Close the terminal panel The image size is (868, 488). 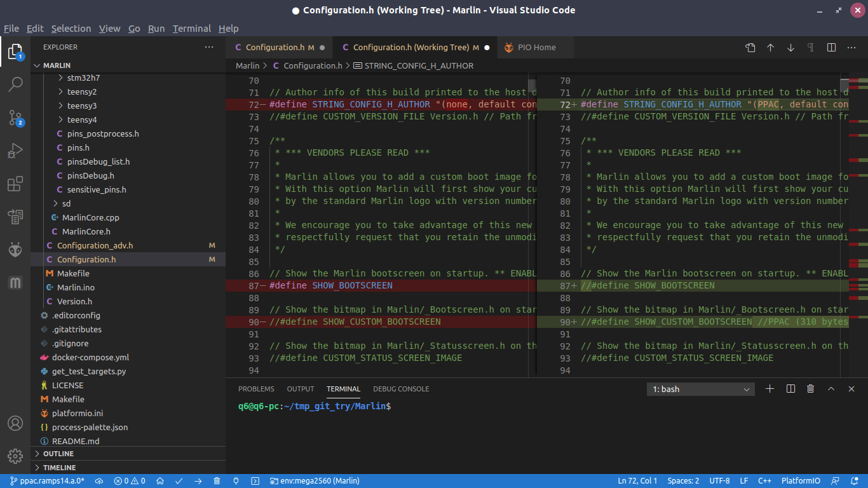[x=851, y=389]
